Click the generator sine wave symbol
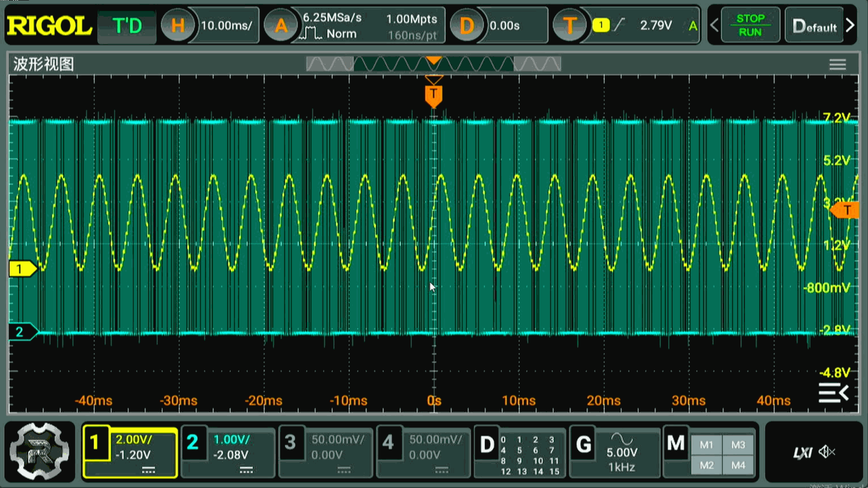Viewport: 868px width, 488px height. (622, 439)
